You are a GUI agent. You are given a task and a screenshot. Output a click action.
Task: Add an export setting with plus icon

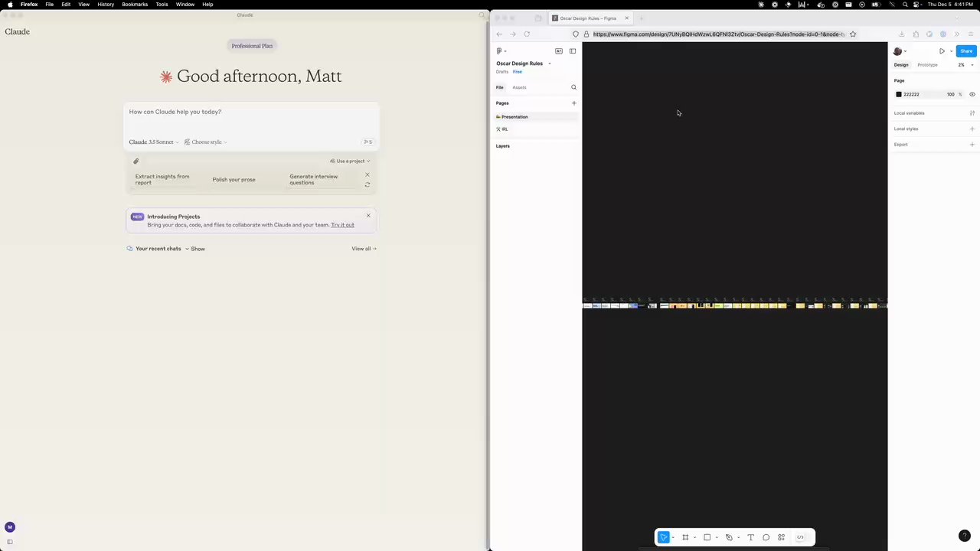972,145
